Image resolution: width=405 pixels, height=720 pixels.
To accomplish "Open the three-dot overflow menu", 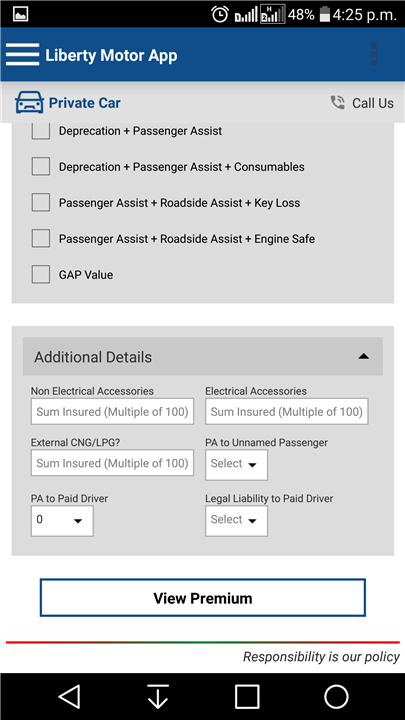I will click(374, 55).
